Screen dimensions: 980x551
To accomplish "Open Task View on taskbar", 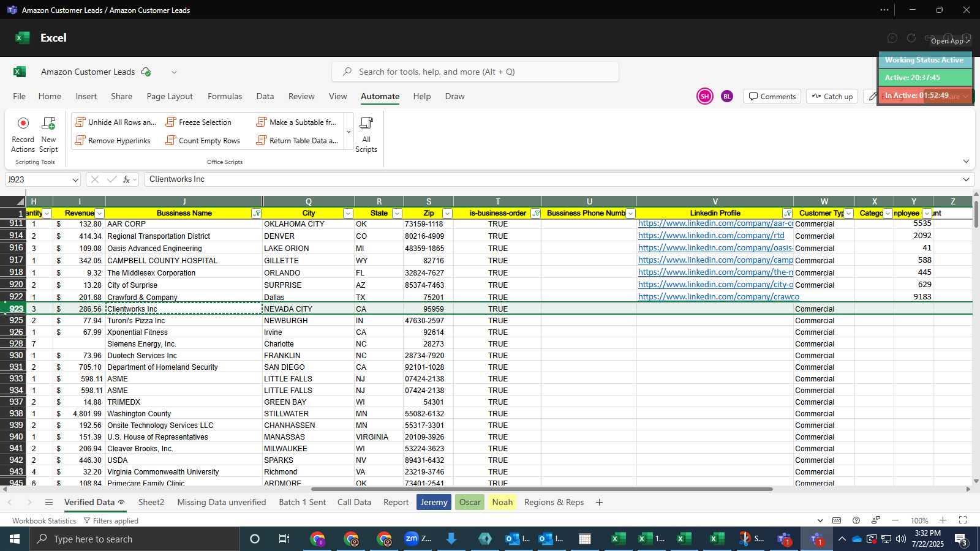I will pos(284,539).
